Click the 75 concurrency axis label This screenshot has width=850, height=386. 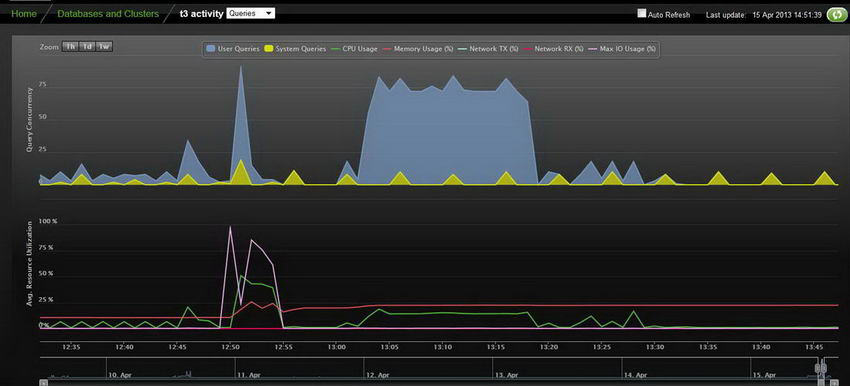(x=43, y=84)
